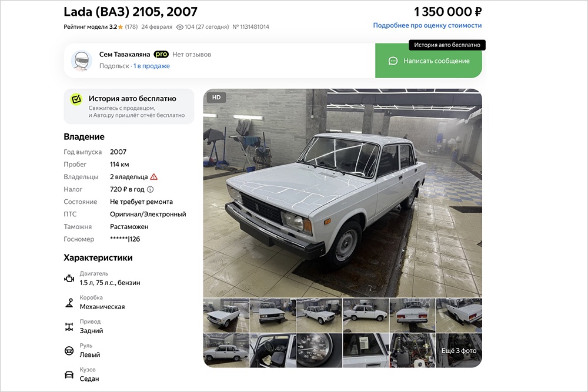Open the Ещё 3 фото thumbnail

coord(459,350)
